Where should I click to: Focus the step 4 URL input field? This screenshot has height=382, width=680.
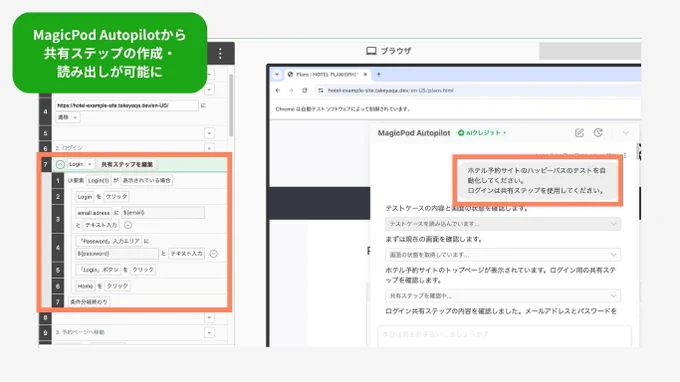click(127, 105)
